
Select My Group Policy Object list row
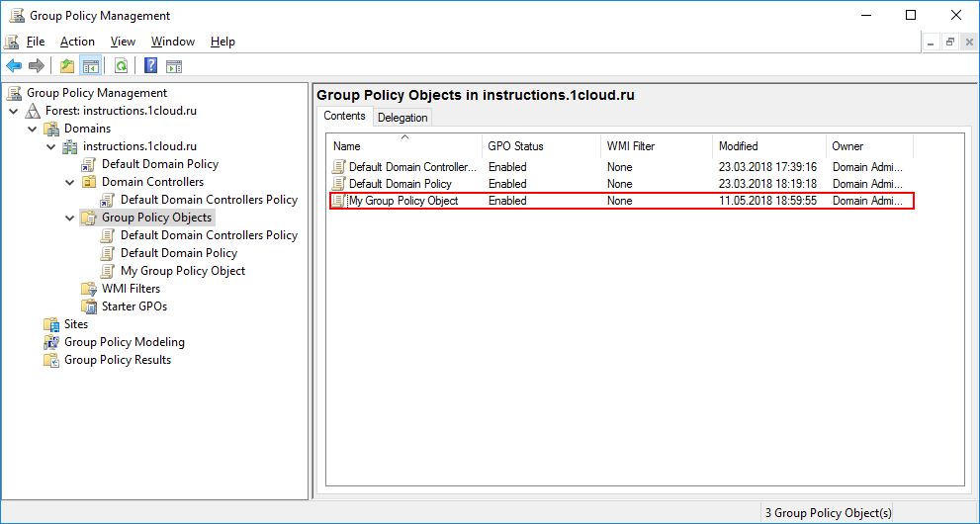pyautogui.click(x=403, y=201)
